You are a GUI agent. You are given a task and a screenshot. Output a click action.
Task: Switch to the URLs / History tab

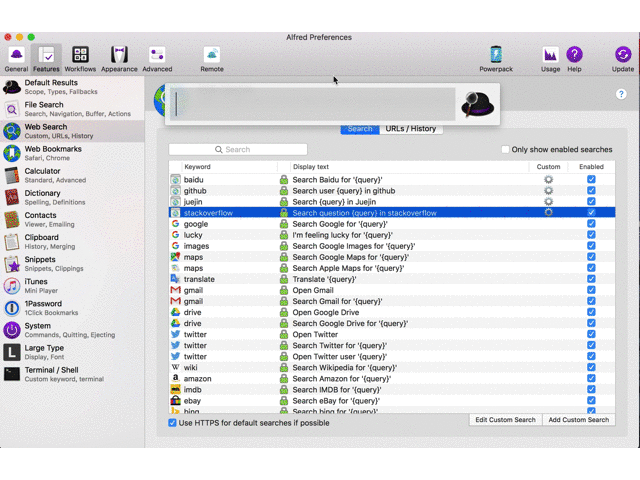411,129
